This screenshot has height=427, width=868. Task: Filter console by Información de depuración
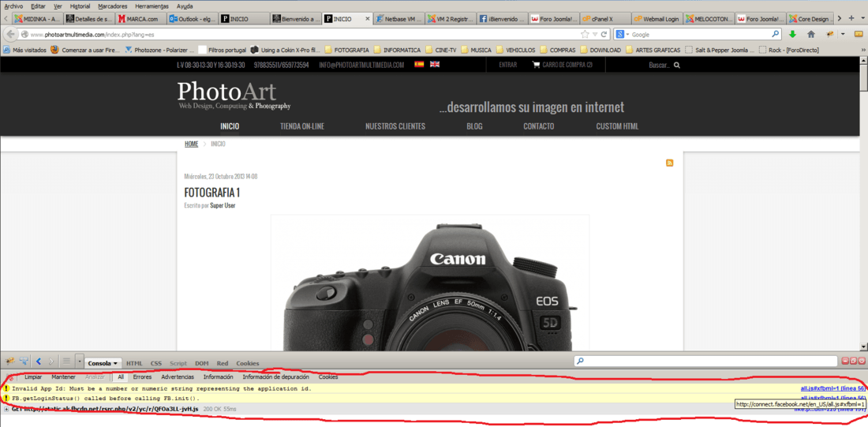tap(275, 377)
